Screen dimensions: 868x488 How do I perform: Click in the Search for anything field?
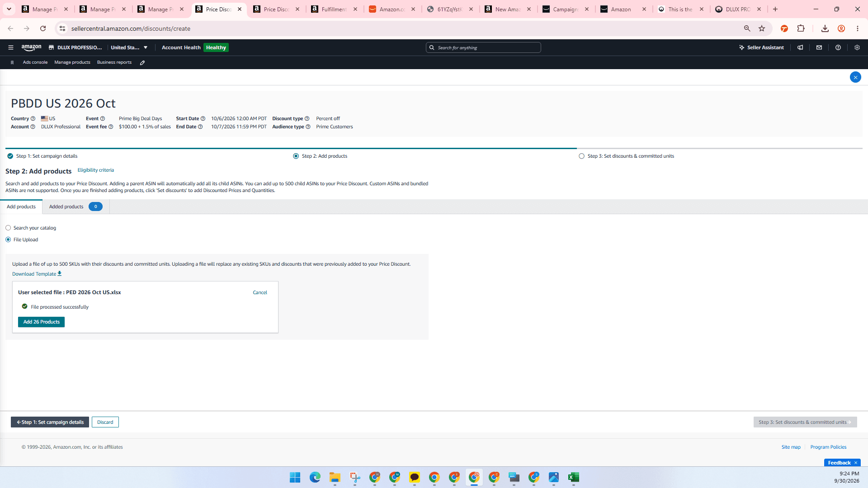483,47
